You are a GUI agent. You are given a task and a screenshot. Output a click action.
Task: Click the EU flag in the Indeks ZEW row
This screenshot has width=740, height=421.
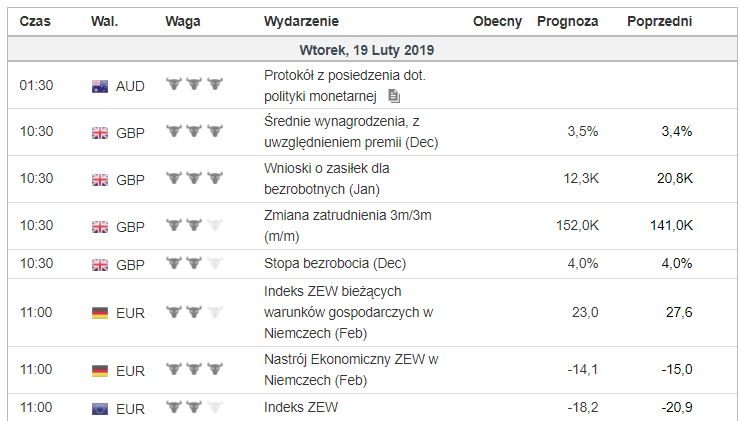point(100,408)
